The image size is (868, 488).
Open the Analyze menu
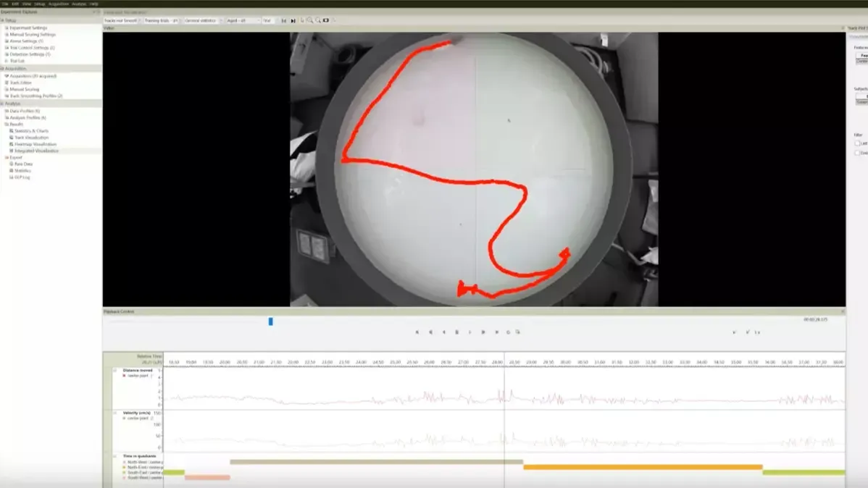click(x=78, y=4)
